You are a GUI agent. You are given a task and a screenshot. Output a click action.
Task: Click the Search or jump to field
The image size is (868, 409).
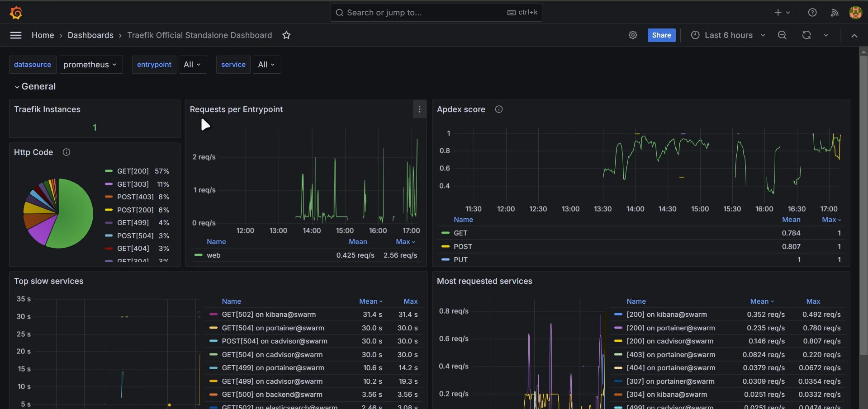(436, 13)
